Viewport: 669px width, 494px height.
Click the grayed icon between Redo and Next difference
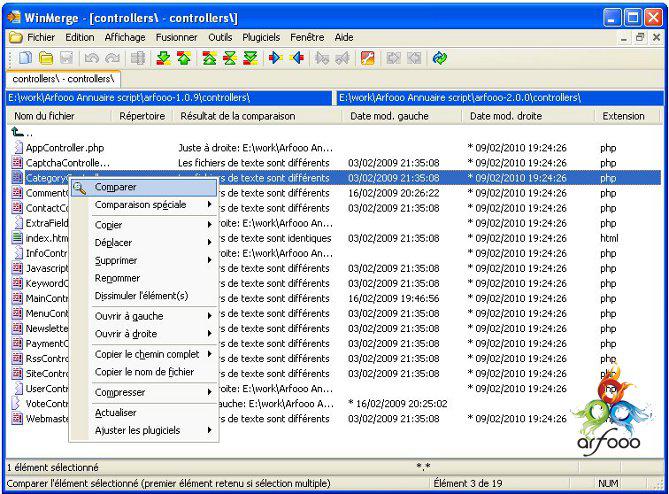[x=138, y=58]
